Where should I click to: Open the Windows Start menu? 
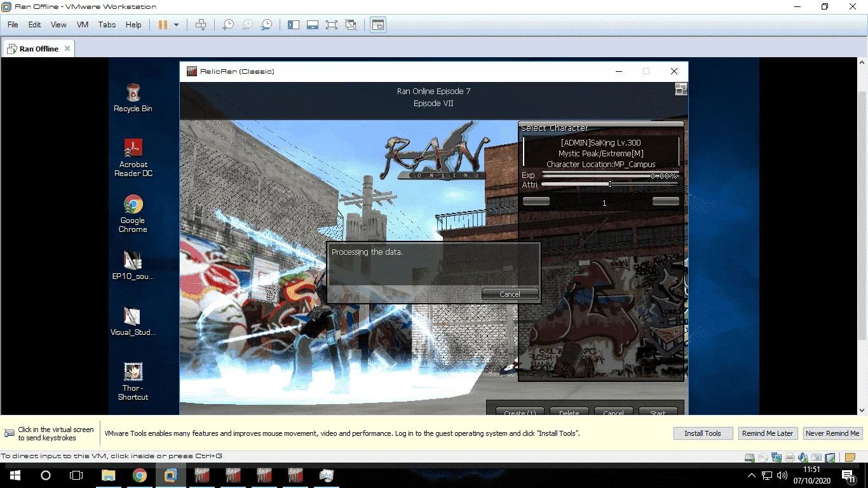[15, 475]
